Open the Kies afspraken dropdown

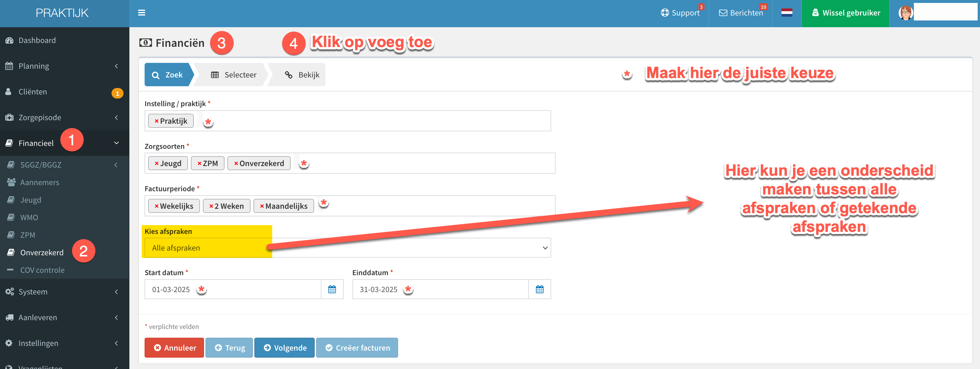348,248
